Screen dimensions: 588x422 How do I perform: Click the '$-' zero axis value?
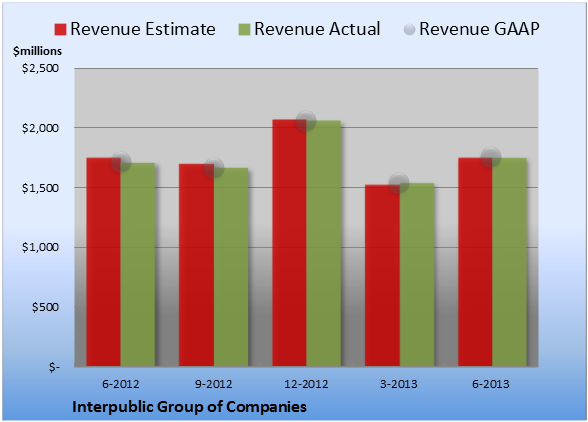[x=54, y=367]
